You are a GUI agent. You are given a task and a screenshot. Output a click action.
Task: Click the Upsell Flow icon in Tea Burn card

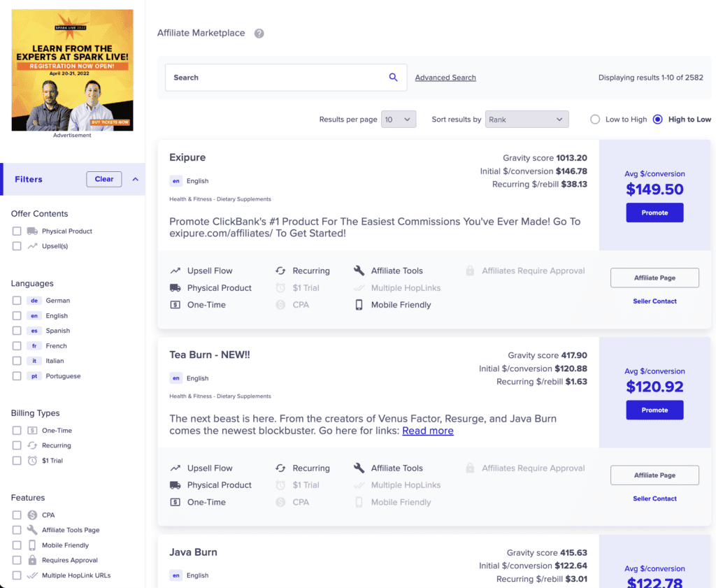[x=176, y=468]
